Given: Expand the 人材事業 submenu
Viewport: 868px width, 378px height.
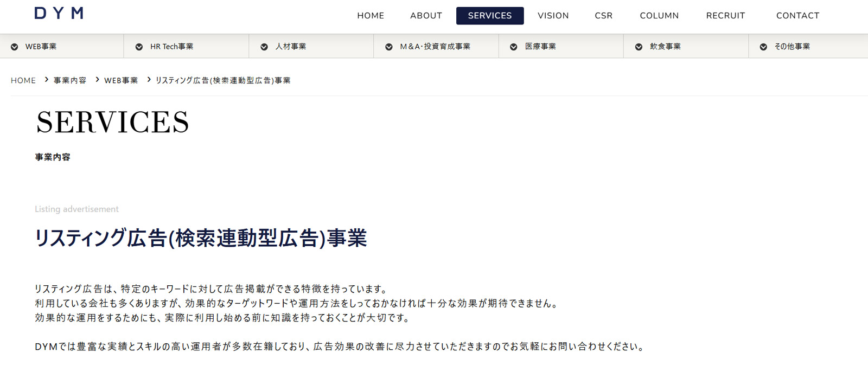Looking at the screenshot, I should click(x=311, y=47).
